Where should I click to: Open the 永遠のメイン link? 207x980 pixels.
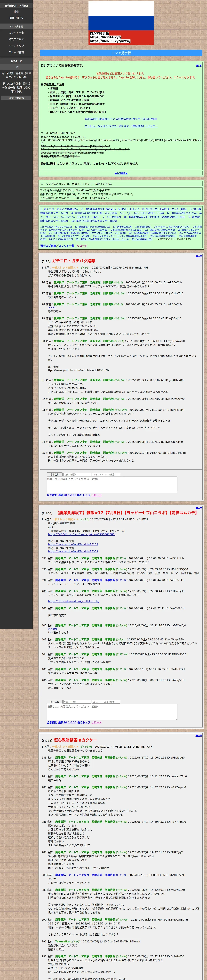tap(107, 119)
